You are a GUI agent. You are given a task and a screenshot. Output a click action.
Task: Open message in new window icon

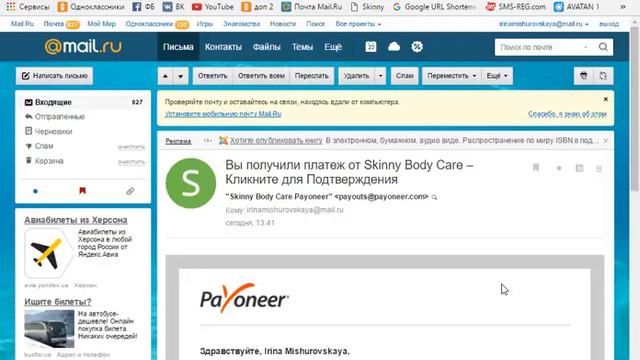coord(603,76)
